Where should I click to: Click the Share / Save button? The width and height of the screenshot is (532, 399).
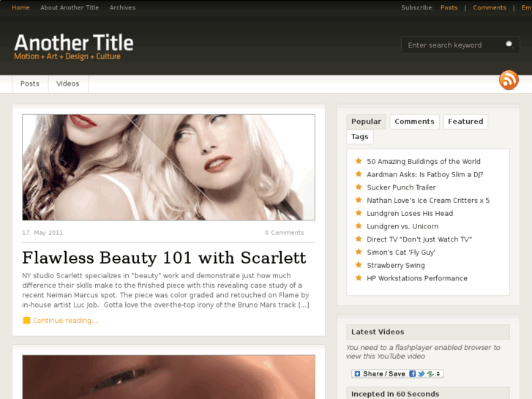pos(397,373)
